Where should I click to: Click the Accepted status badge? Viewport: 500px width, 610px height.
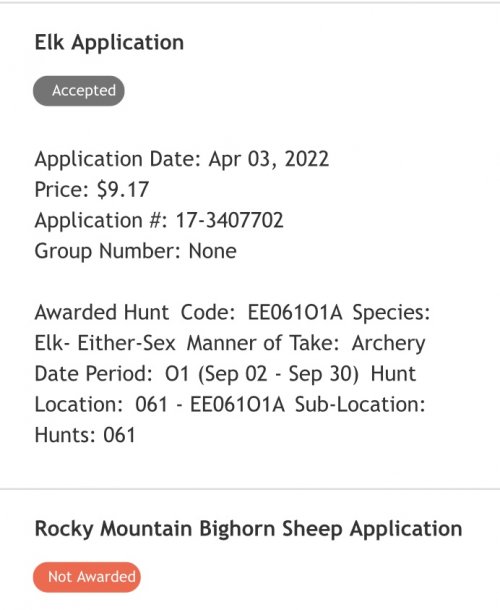79,91
